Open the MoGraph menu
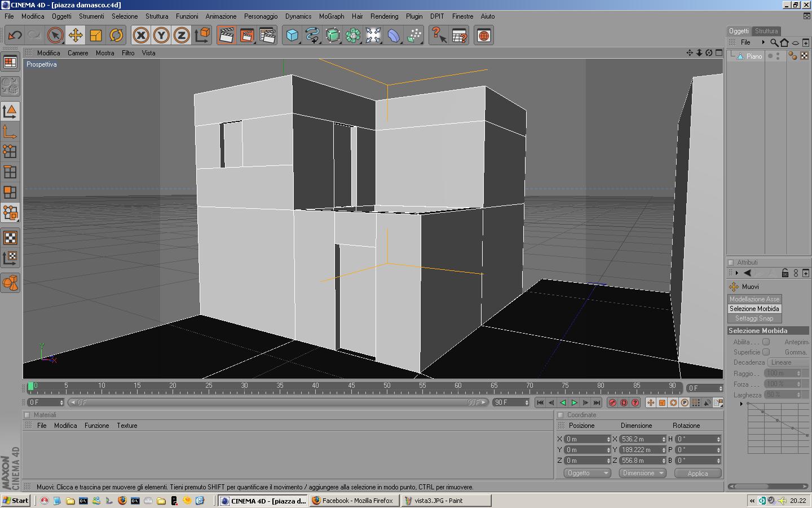The image size is (812, 508). tap(332, 16)
